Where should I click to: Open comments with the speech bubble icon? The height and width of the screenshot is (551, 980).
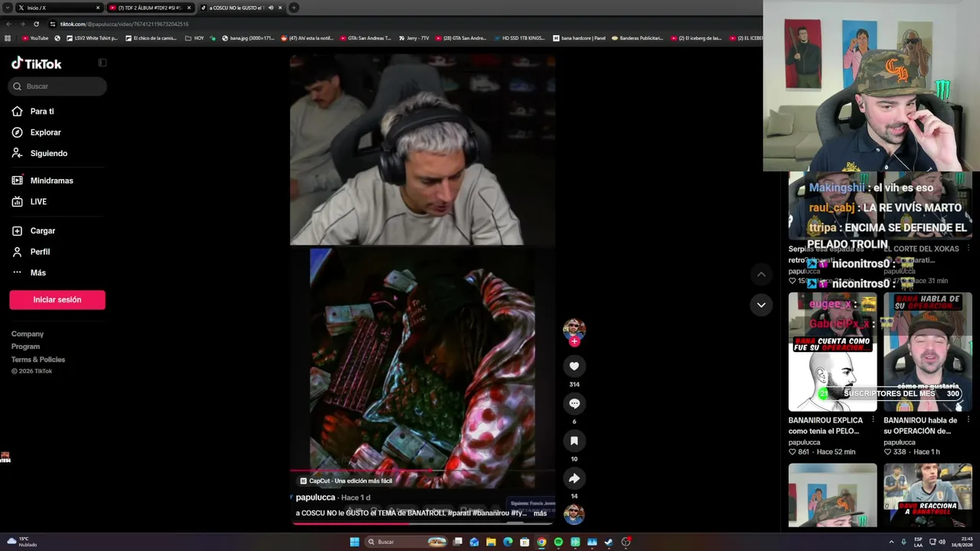pyautogui.click(x=574, y=403)
